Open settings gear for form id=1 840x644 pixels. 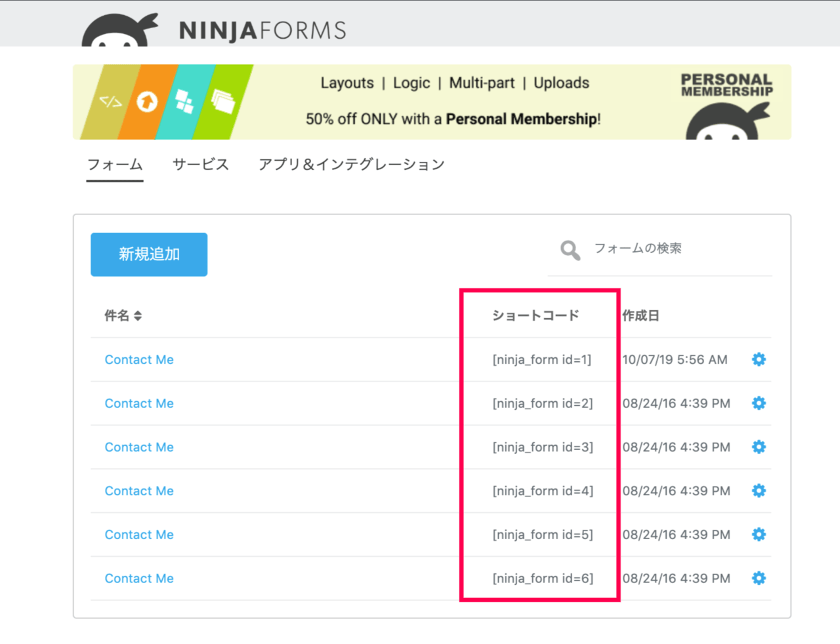point(759,359)
